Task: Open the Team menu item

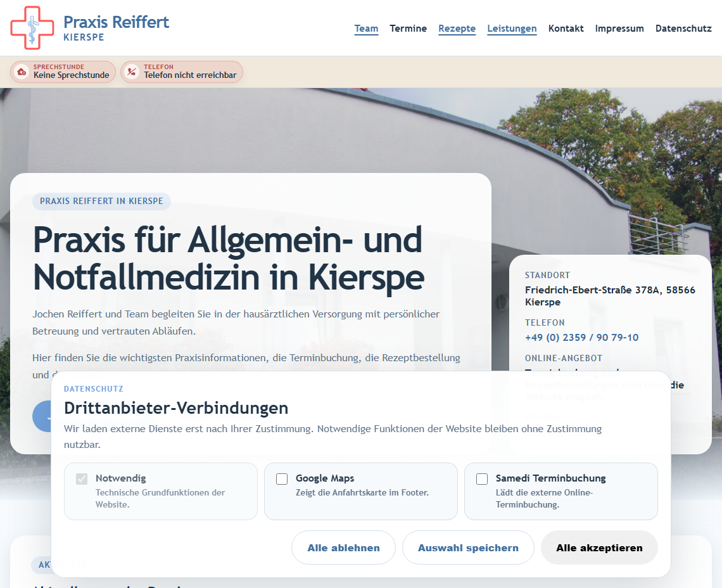Action: [x=366, y=29]
